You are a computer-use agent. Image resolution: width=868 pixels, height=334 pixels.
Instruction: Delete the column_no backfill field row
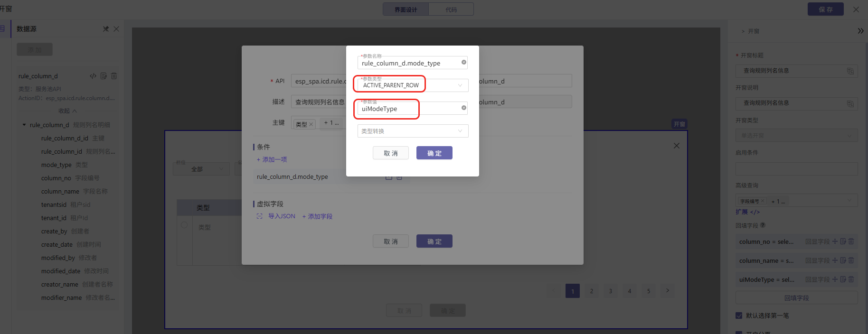851,241
